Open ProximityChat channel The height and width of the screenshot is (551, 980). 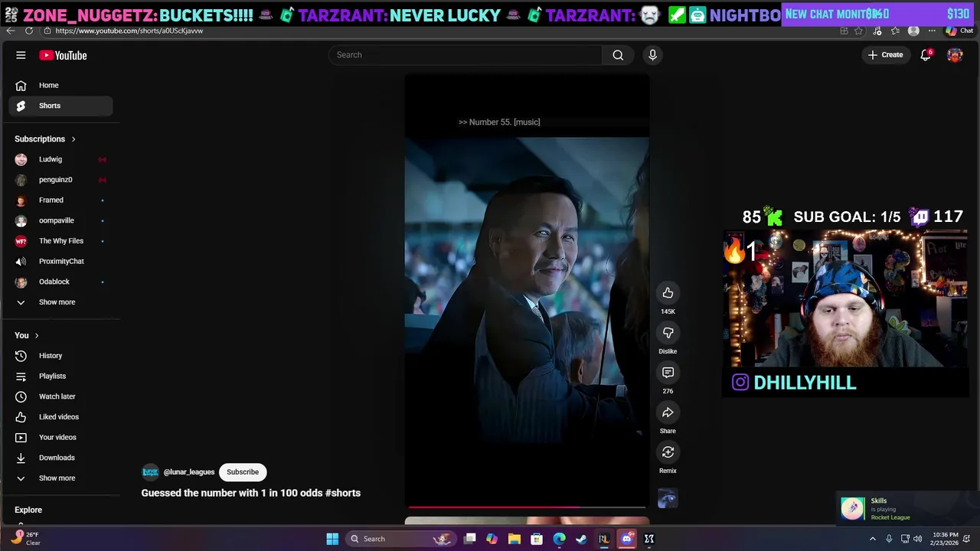point(61,262)
